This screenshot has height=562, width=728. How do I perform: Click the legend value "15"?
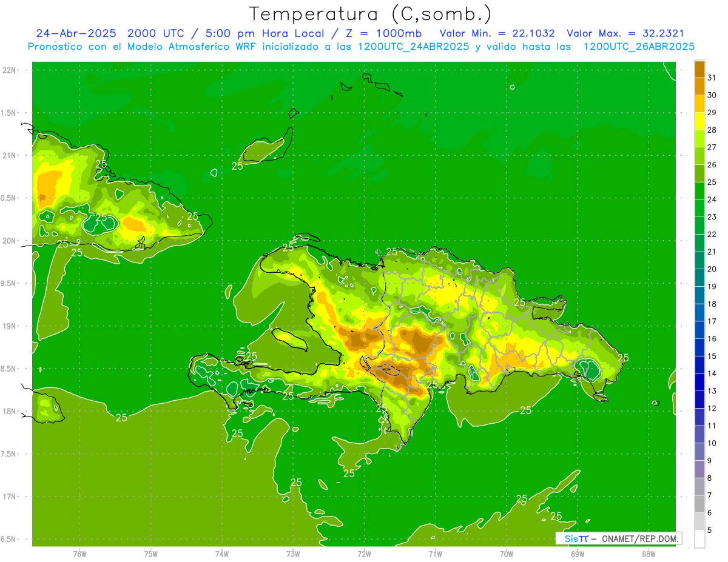[712, 356]
